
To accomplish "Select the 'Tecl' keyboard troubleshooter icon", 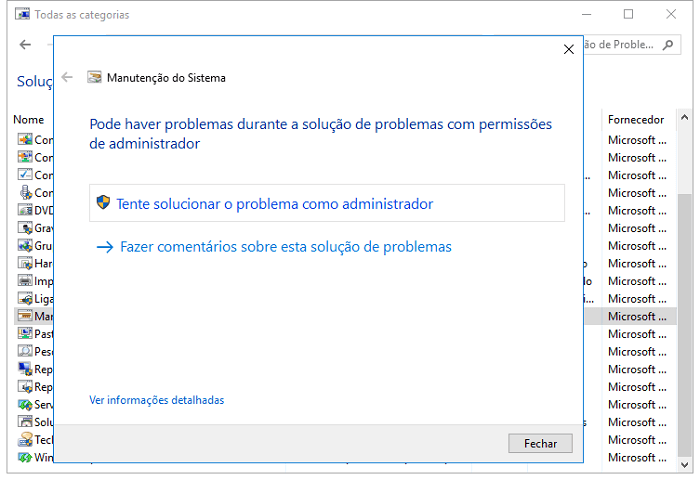I will tap(25, 440).
